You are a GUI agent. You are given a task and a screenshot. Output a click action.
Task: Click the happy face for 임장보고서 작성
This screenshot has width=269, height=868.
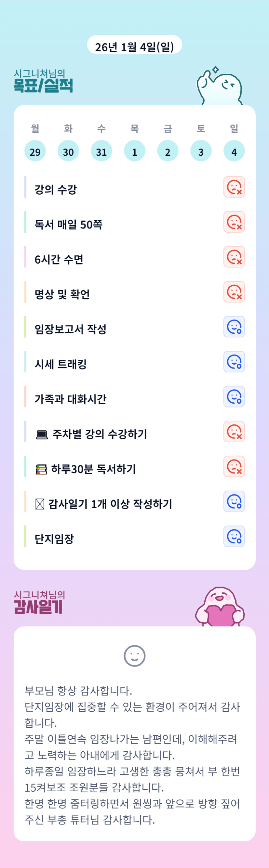234,327
